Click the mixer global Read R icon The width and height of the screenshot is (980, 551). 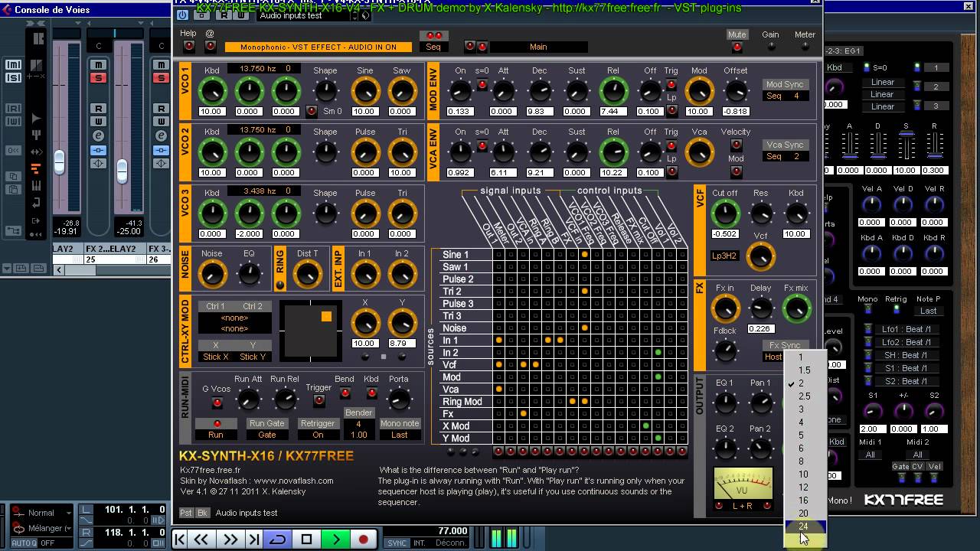pyautogui.click(x=14, y=109)
